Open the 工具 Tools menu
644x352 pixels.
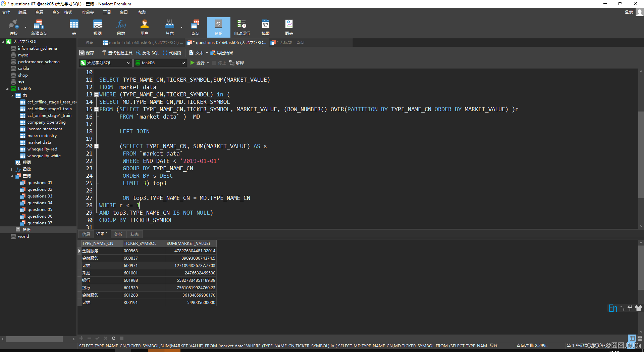coord(107,12)
